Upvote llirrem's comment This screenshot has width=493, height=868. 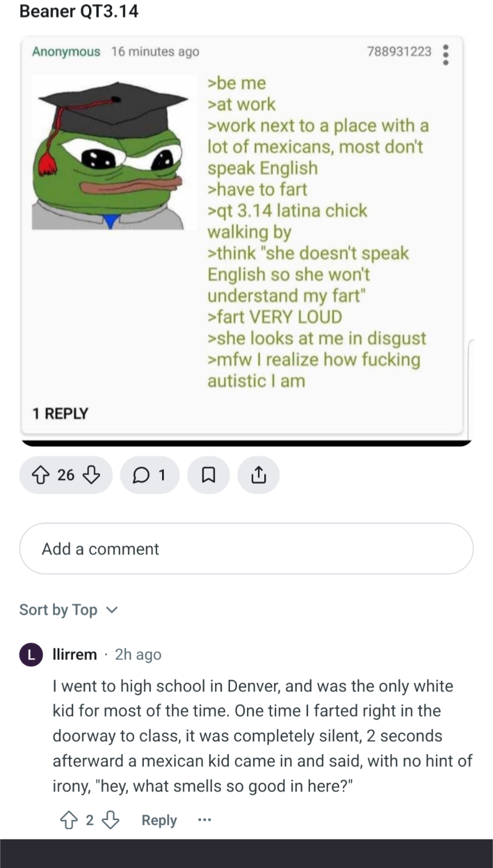pos(68,821)
